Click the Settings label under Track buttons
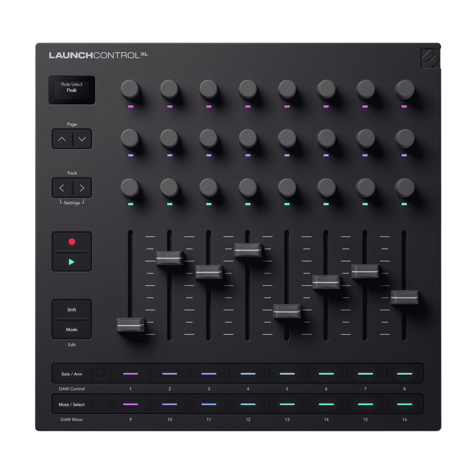This screenshot has width=476, height=476. click(x=72, y=202)
